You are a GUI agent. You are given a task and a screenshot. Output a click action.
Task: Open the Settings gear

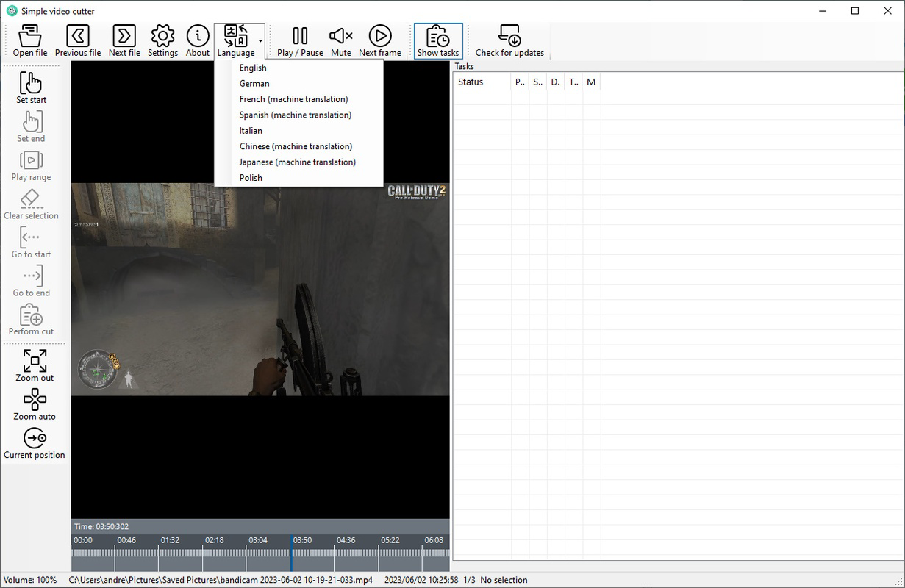pyautogui.click(x=162, y=40)
